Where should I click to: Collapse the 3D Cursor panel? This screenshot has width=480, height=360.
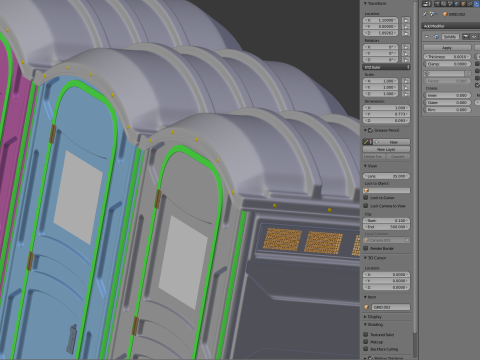click(x=365, y=258)
